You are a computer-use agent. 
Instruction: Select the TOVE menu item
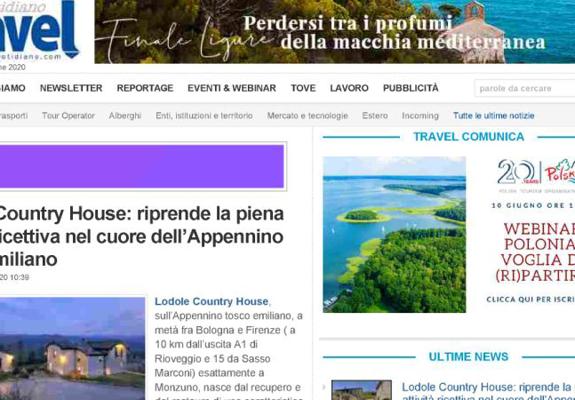coord(303,88)
